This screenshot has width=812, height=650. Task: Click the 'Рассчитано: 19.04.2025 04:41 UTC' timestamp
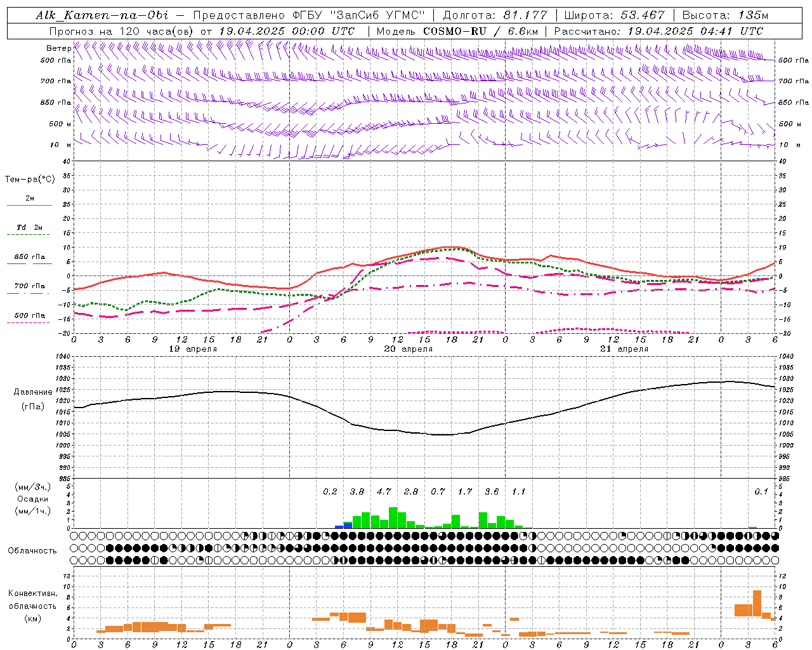pyautogui.click(x=658, y=31)
